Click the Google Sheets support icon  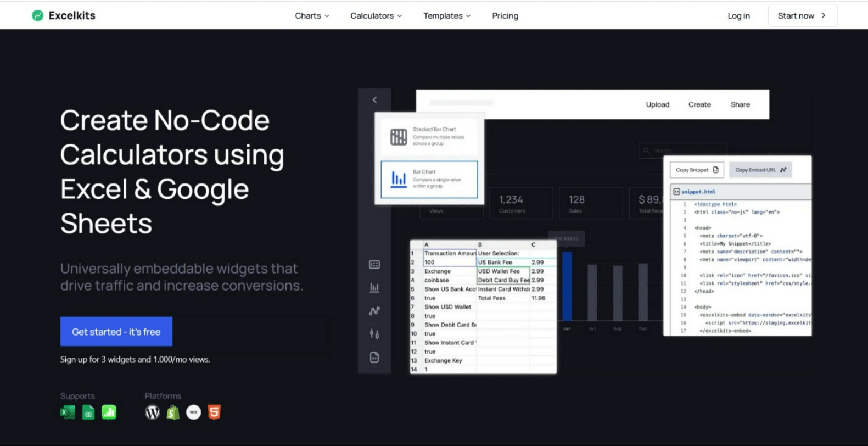point(88,412)
